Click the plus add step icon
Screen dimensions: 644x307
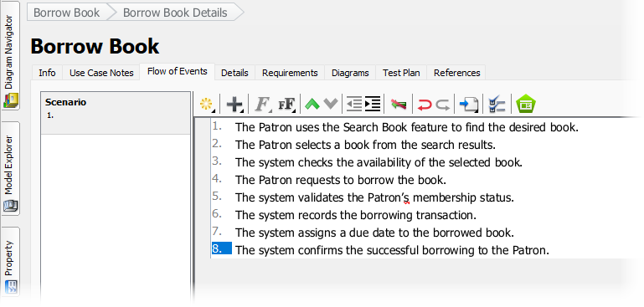234,105
